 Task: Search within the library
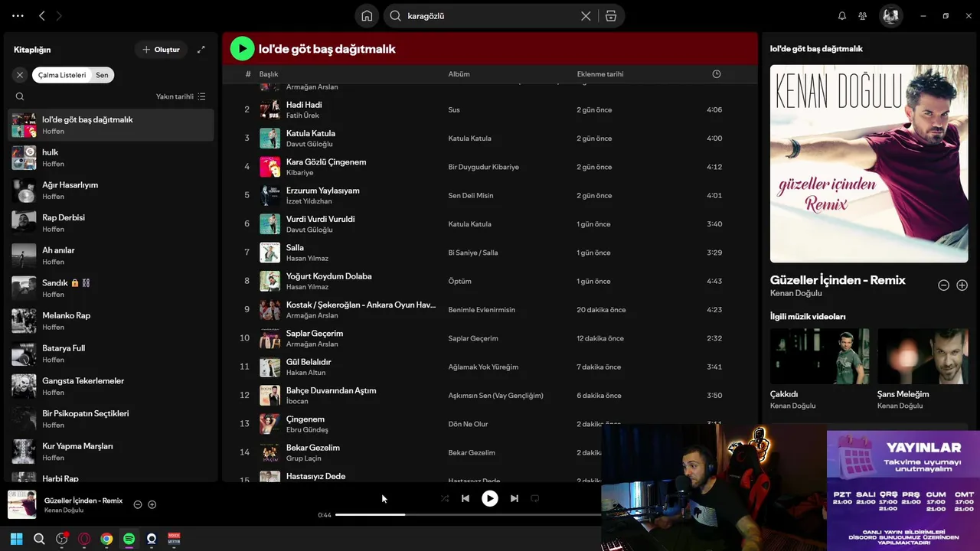click(x=20, y=96)
